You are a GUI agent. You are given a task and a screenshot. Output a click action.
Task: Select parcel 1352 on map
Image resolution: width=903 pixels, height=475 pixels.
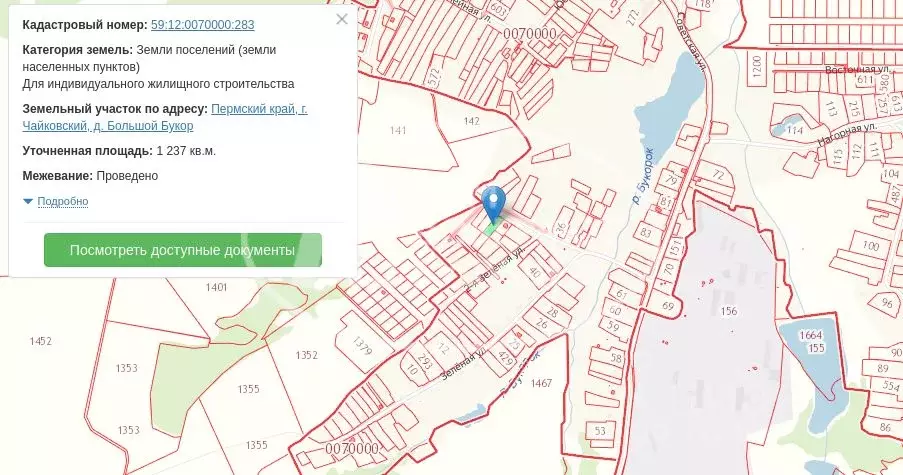click(x=306, y=355)
